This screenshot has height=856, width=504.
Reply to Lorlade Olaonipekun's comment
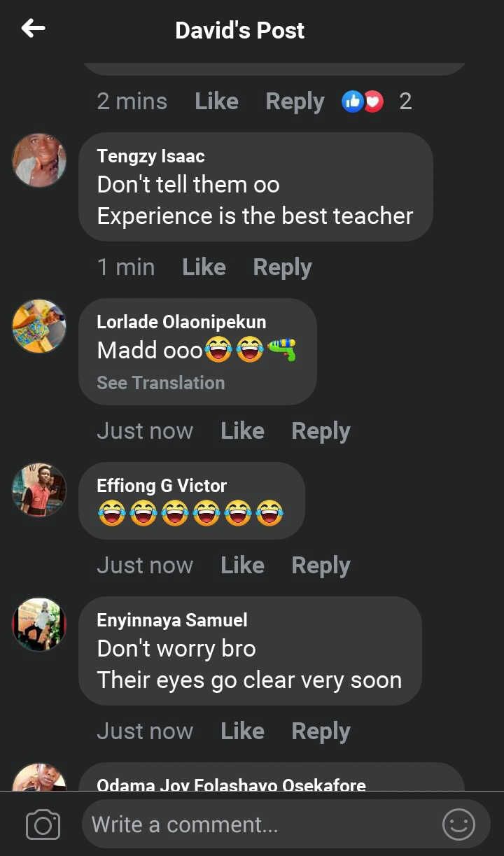[321, 432]
